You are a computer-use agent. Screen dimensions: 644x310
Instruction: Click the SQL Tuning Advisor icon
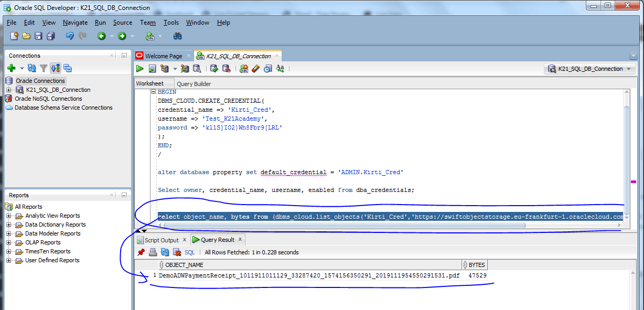point(197,69)
